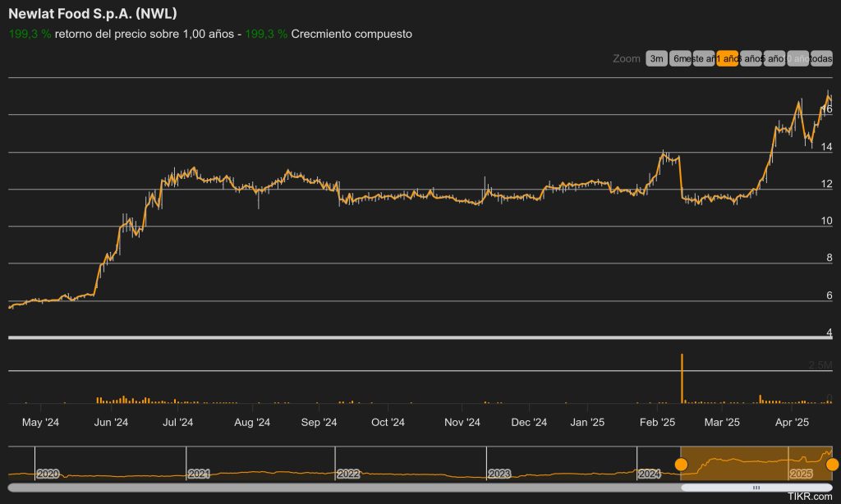Click the 2023 marker in navigator

click(x=499, y=474)
